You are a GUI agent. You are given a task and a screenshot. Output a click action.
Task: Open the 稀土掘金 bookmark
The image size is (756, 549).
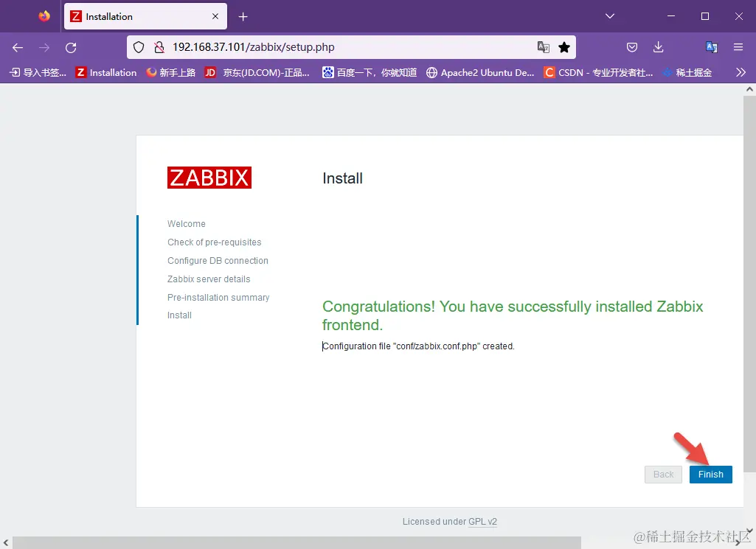[687, 73]
